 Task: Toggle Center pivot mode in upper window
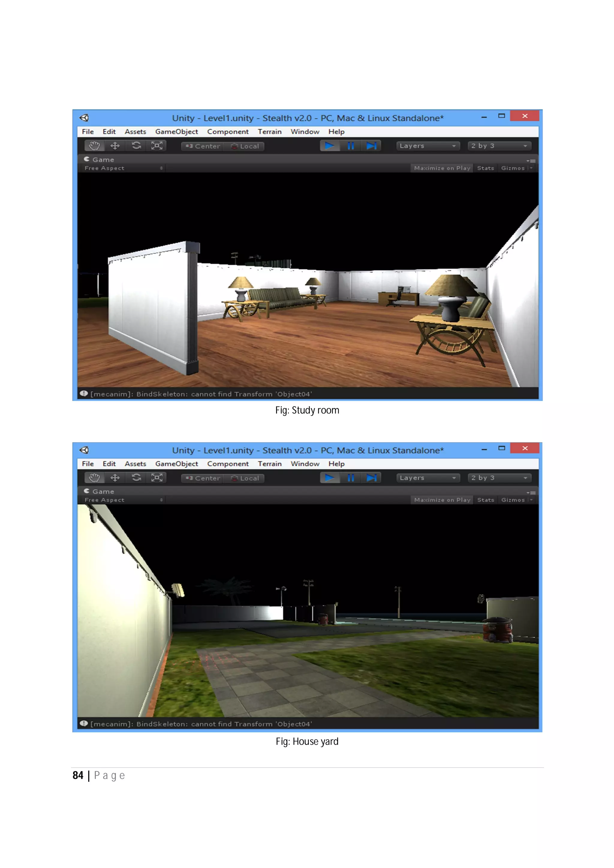point(203,146)
